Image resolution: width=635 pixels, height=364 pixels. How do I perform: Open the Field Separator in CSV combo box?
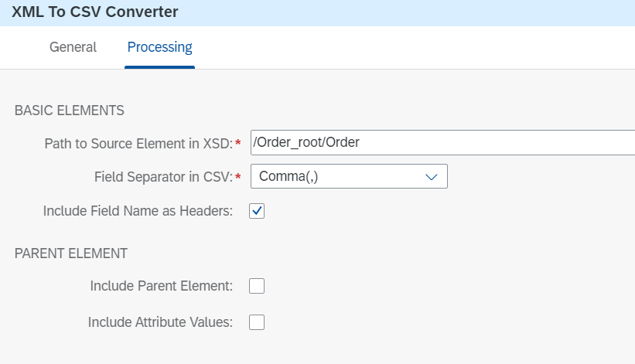click(349, 176)
